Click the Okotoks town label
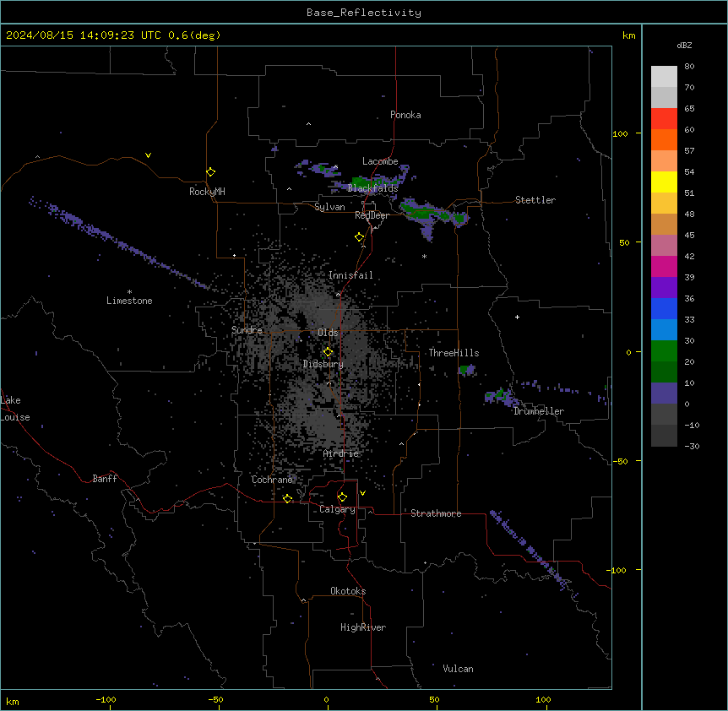728x711 pixels. (348, 591)
